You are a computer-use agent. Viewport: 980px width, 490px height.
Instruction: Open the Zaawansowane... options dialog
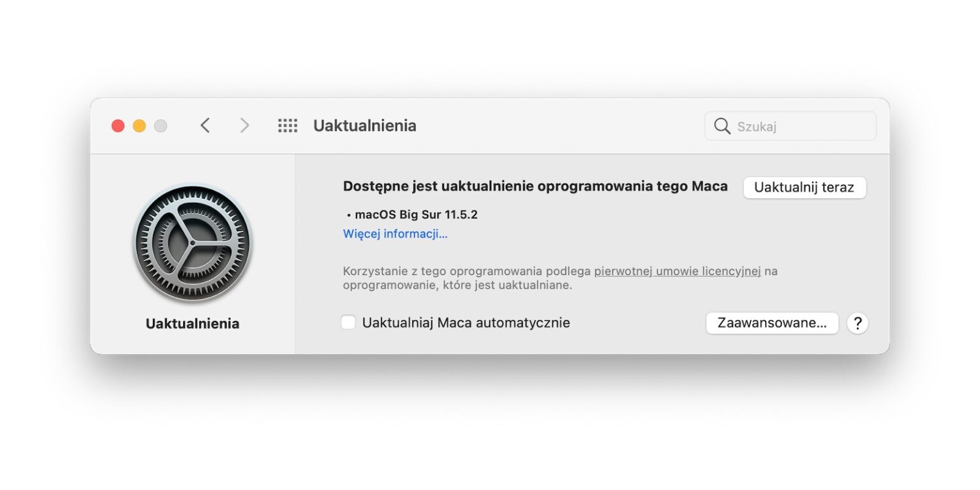[x=772, y=323]
